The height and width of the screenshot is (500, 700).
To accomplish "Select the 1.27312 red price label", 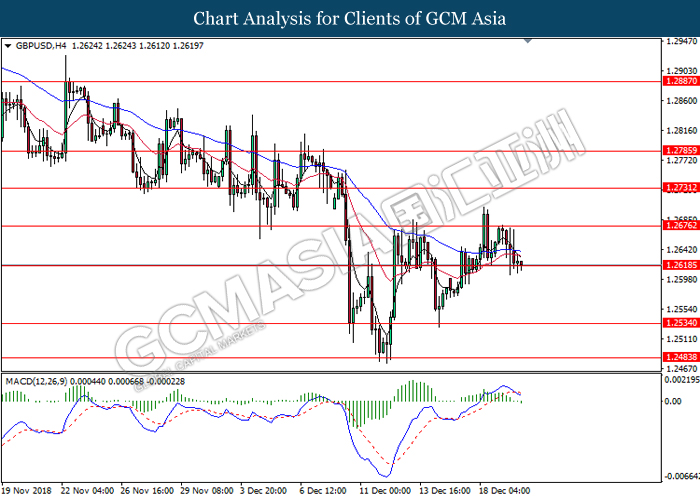I will [680, 188].
